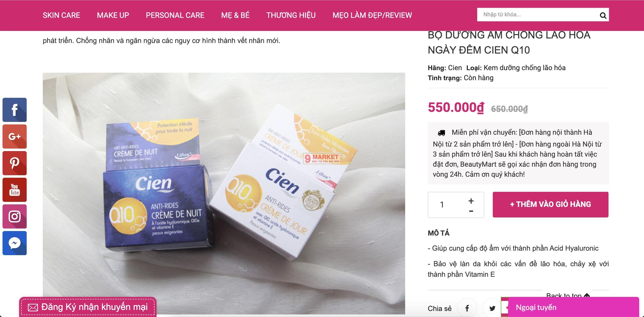Open the Facebook sidebar icon

point(15,110)
